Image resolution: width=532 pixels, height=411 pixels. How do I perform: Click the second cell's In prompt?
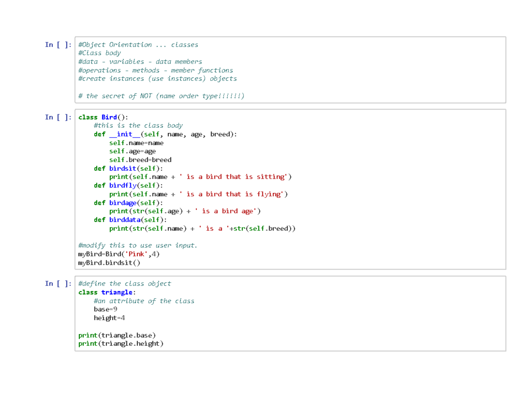tap(58, 117)
